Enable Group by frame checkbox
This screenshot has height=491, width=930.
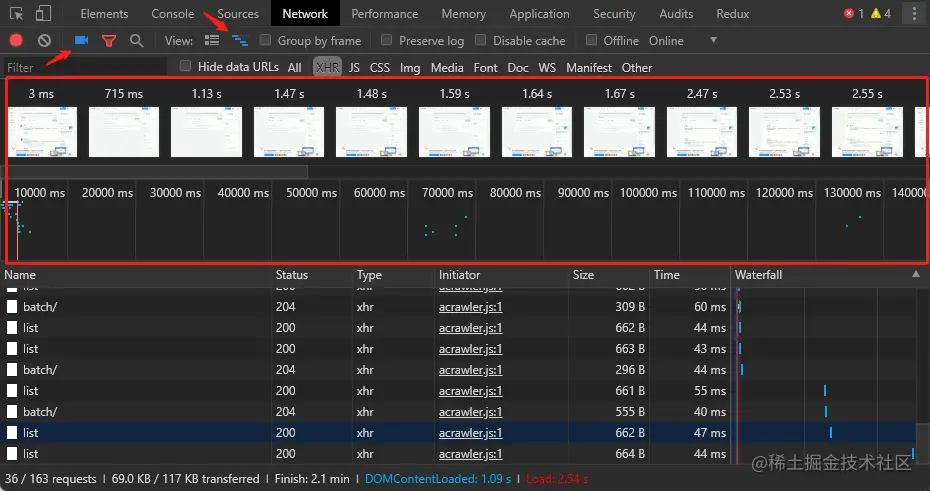(x=265, y=40)
